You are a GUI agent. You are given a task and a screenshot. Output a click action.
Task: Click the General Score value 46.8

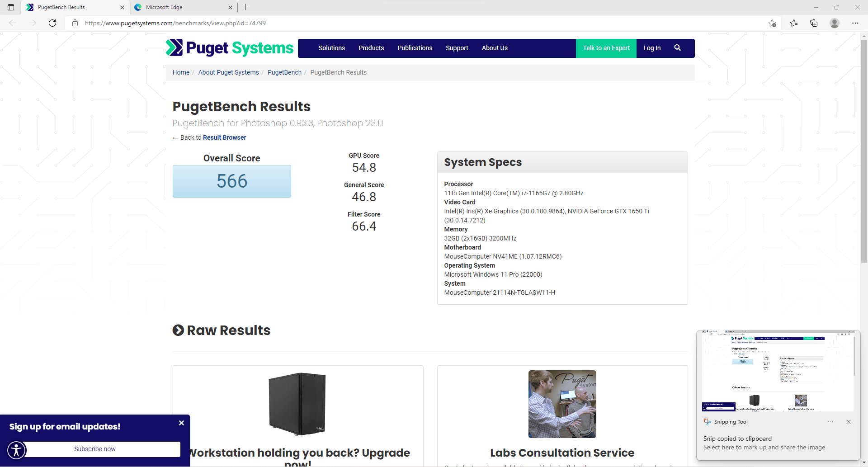click(364, 197)
